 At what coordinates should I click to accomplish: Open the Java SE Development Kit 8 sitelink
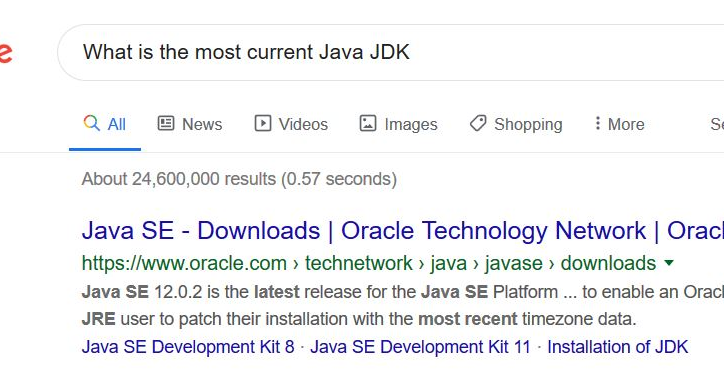188,347
